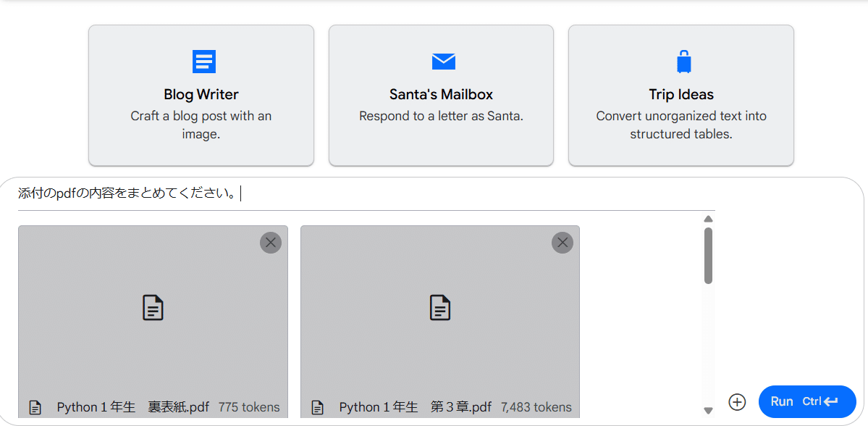Click small file icon beside 第３章.pdf filename

(x=317, y=408)
